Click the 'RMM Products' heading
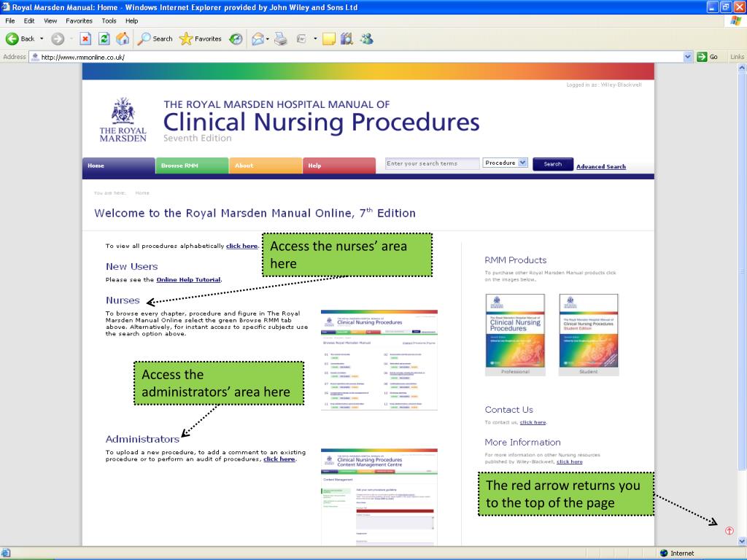 point(516,260)
